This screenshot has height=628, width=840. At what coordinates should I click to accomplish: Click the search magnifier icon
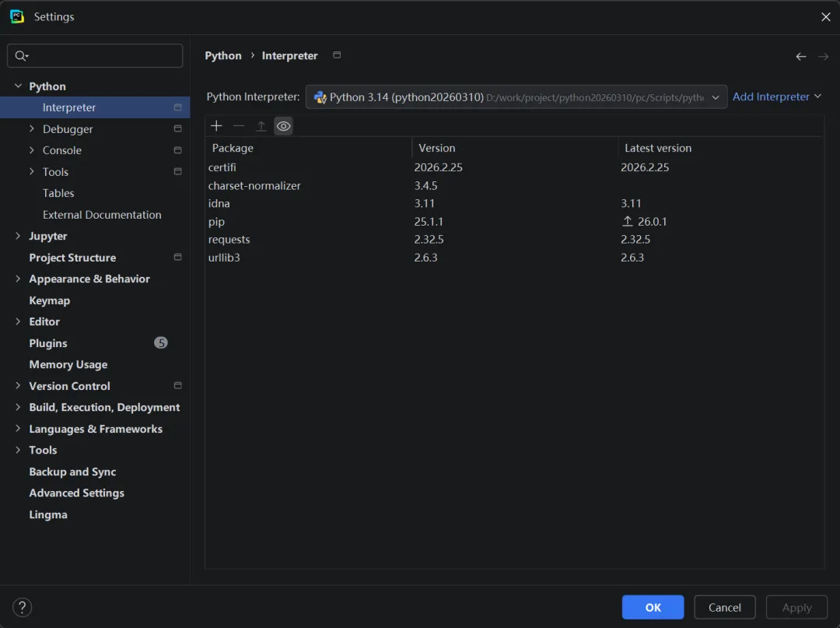click(x=21, y=56)
